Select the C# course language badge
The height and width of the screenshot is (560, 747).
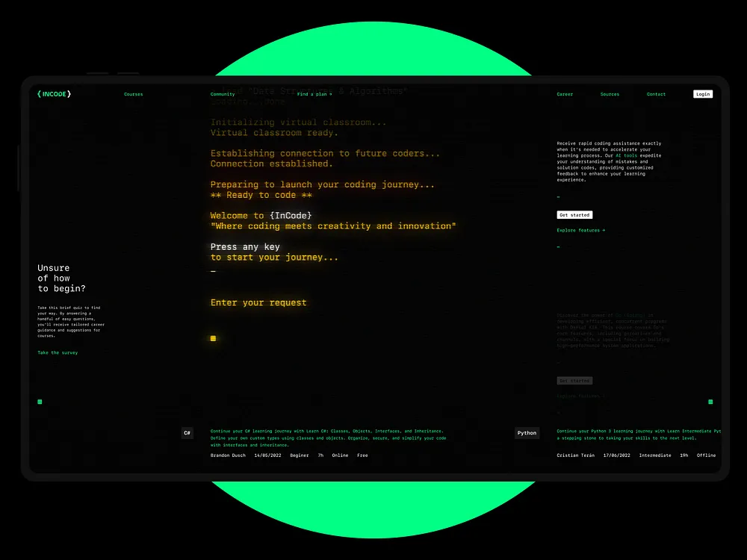[x=187, y=432]
